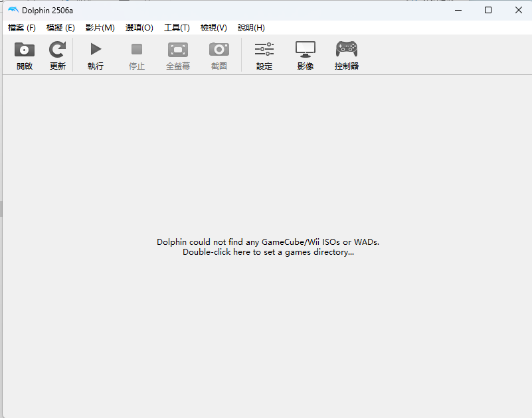Screen dimensions: 532x418
Task: Open 設定 (Settings) sliders icon
Action: click(x=264, y=50)
